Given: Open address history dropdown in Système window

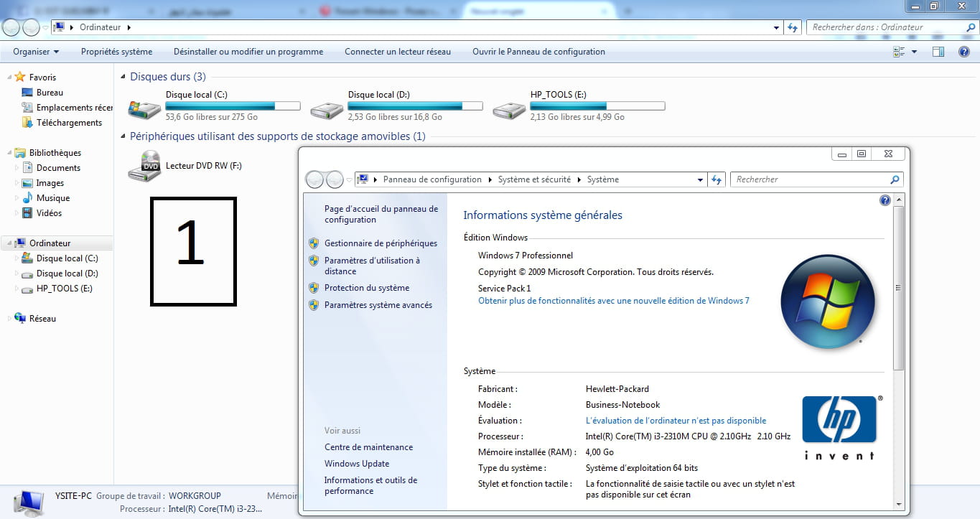Looking at the screenshot, I should (701, 179).
